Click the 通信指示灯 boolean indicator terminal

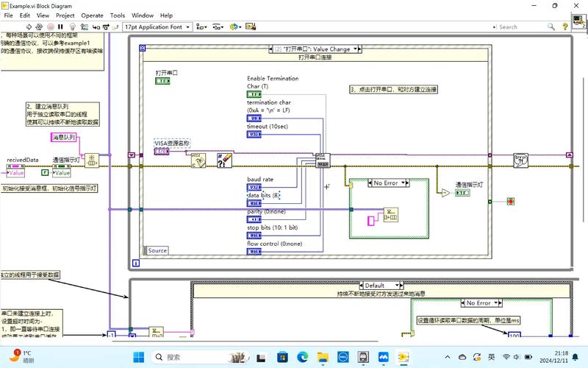click(x=463, y=193)
